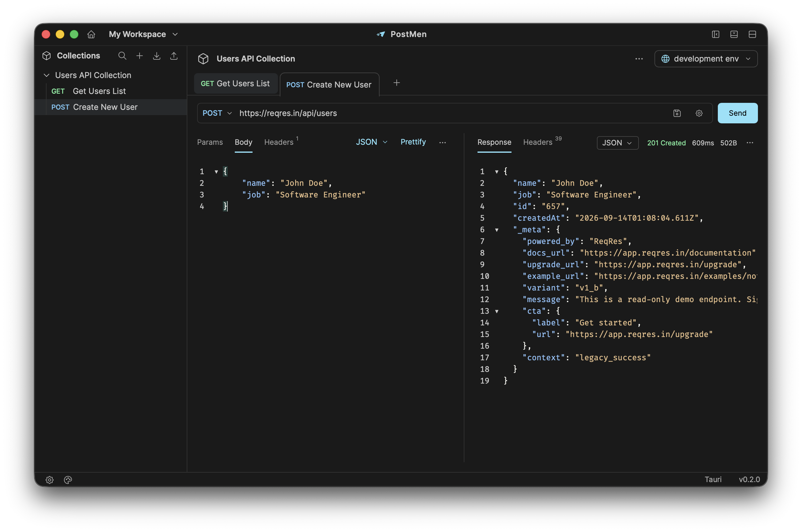Click the 502B response size
The width and height of the screenshot is (802, 532).
[728, 143]
